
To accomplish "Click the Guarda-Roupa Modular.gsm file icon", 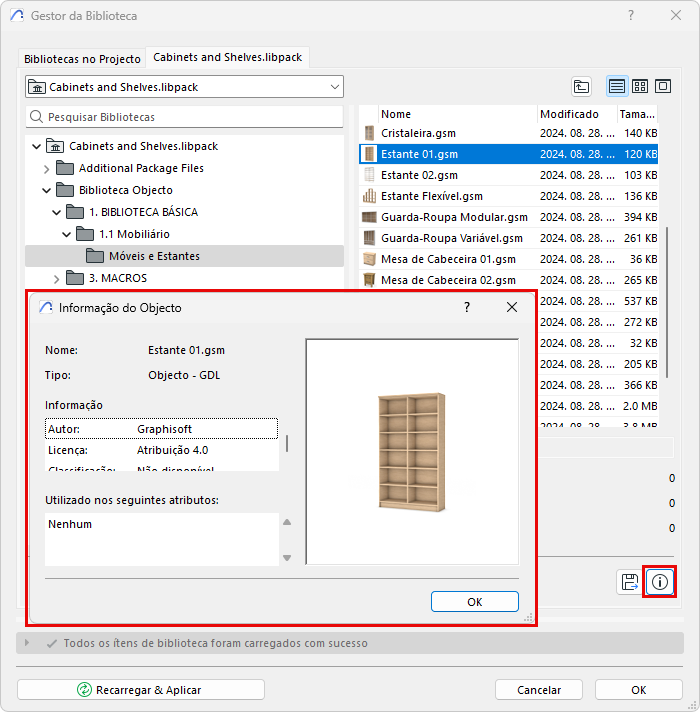I will 370,217.
